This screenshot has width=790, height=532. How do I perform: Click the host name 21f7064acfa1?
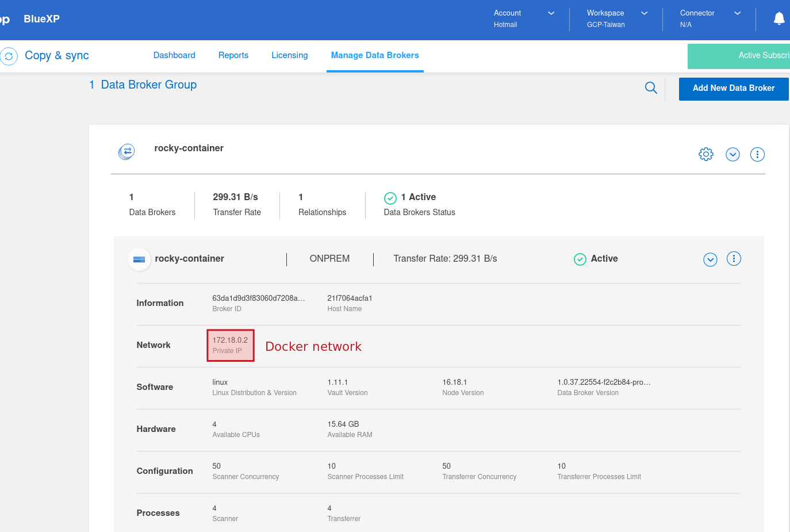350,298
